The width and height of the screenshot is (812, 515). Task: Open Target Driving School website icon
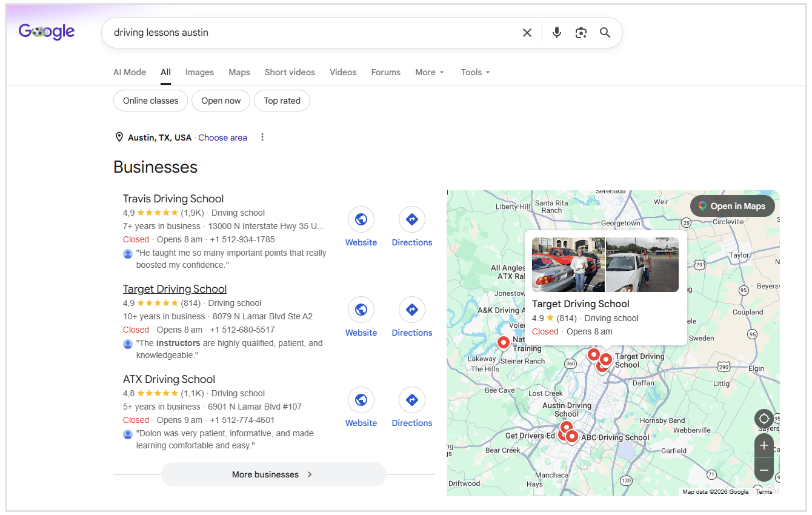[x=361, y=310]
